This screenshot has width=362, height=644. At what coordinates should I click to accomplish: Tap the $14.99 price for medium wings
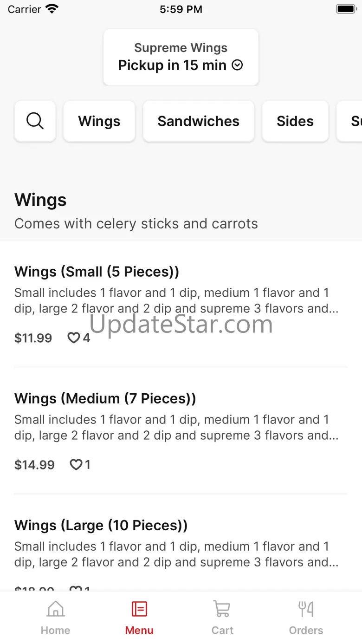[35, 465]
